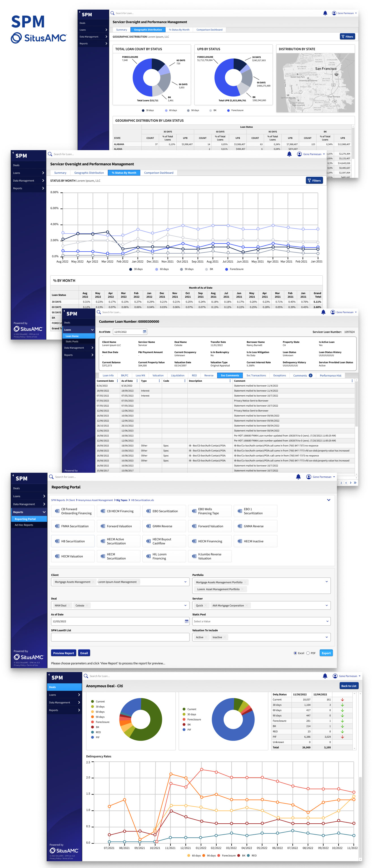Screen dimensions: 372x868
Task: Open Comment column menu dots
Action: pyautogui.click(x=352, y=381)
